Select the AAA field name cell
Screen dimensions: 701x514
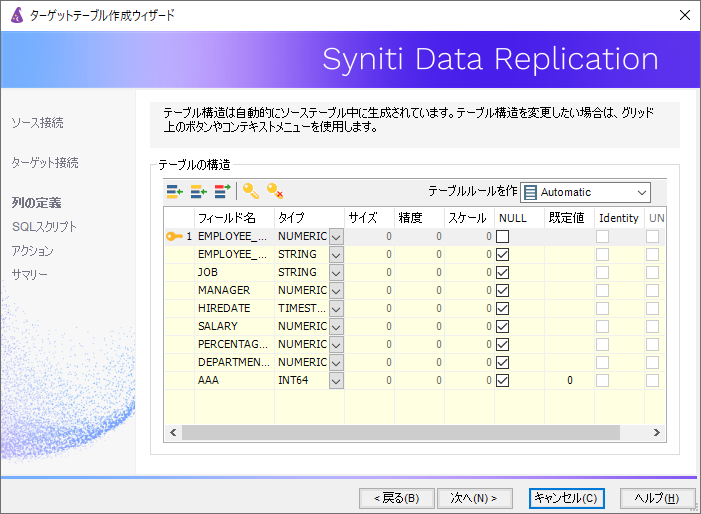pyautogui.click(x=234, y=380)
